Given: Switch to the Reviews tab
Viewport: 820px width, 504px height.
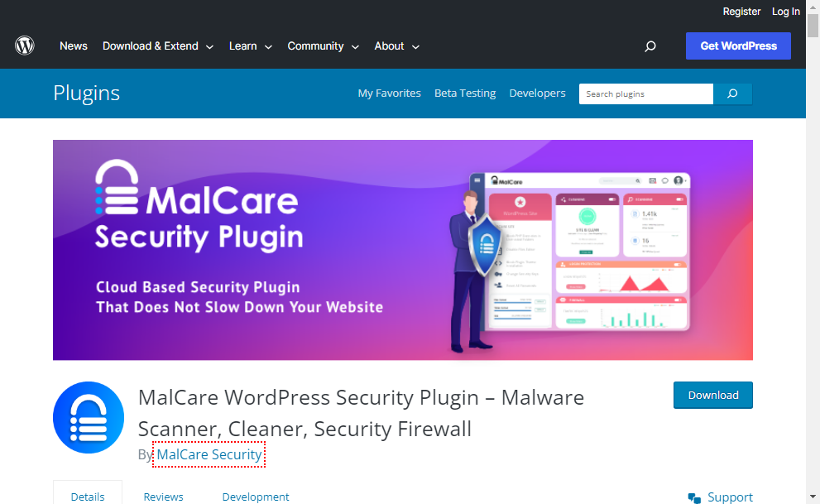Looking at the screenshot, I should [164, 497].
